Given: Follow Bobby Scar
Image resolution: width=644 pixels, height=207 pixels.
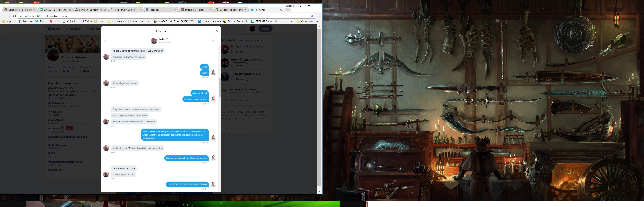Looking at the screenshot, I should point(240,52).
